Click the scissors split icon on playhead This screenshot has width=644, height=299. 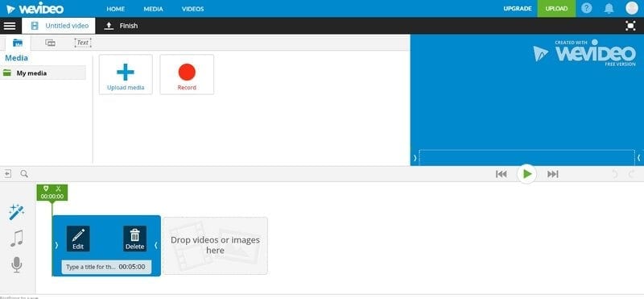[x=58, y=189]
